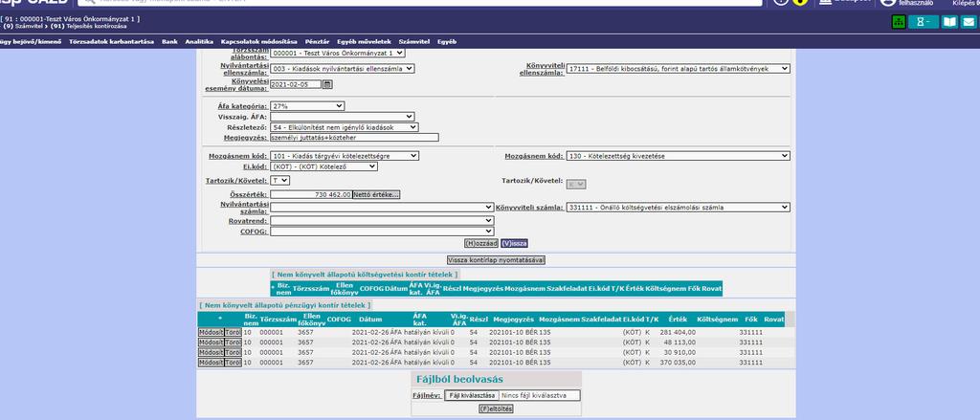Image resolution: width=980 pixels, height=420 pixels.
Task: Click Töröl on the 48 113,00 row
Action: pos(233,343)
